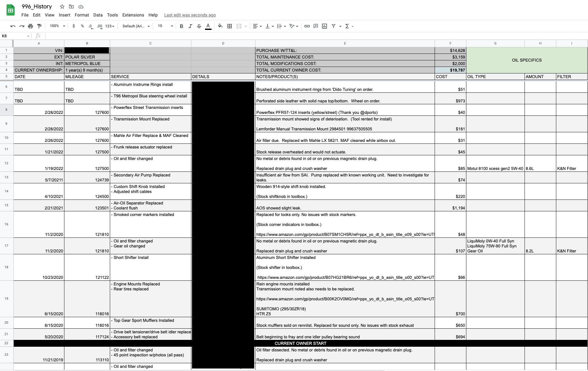Toggle strikethrough formatting

click(x=199, y=26)
